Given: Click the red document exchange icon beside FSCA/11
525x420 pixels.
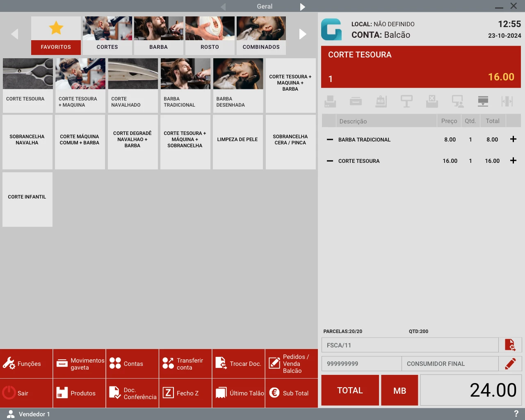Looking at the screenshot, I should click(511, 345).
